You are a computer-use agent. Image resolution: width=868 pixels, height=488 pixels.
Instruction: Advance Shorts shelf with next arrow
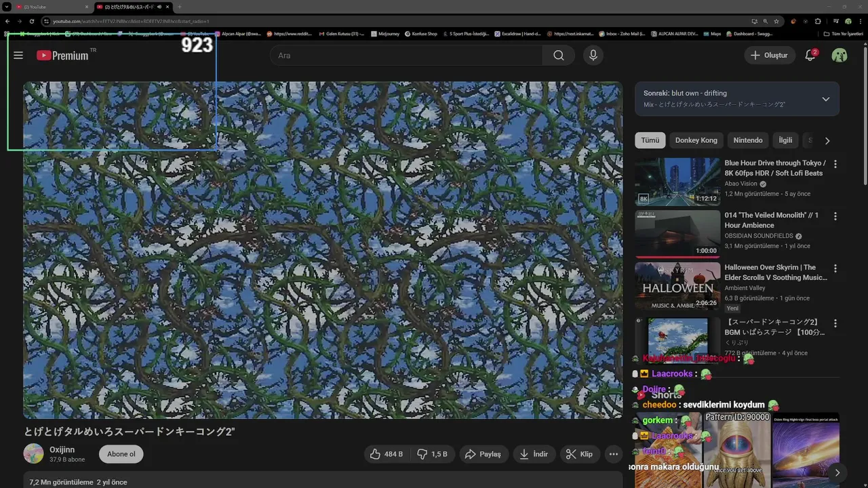point(837,473)
